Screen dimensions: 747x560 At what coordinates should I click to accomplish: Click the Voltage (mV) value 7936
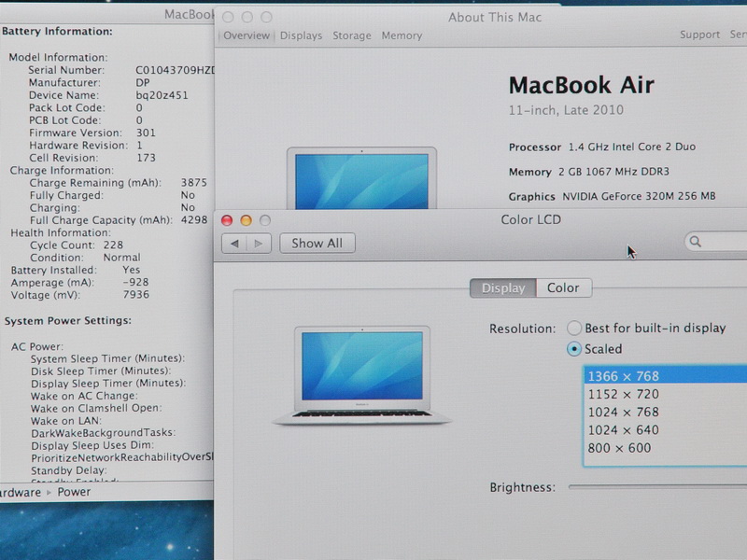[x=135, y=295]
